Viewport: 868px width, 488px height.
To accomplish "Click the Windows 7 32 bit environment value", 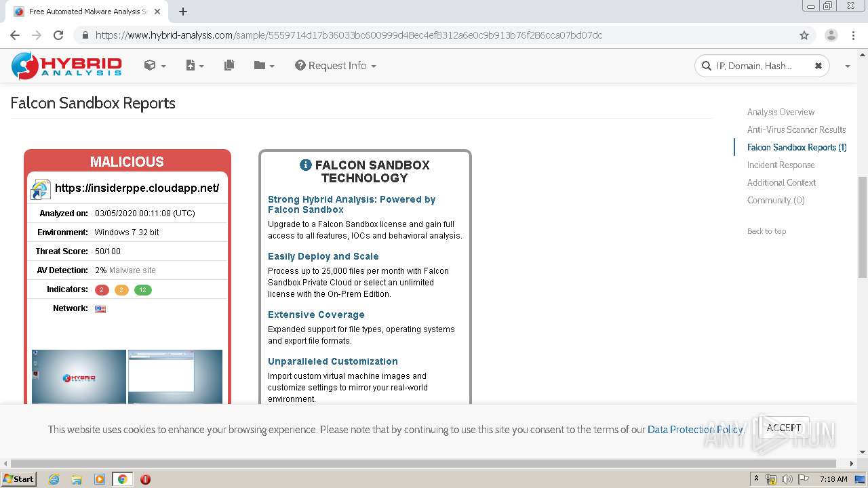I will [x=127, y=232].
